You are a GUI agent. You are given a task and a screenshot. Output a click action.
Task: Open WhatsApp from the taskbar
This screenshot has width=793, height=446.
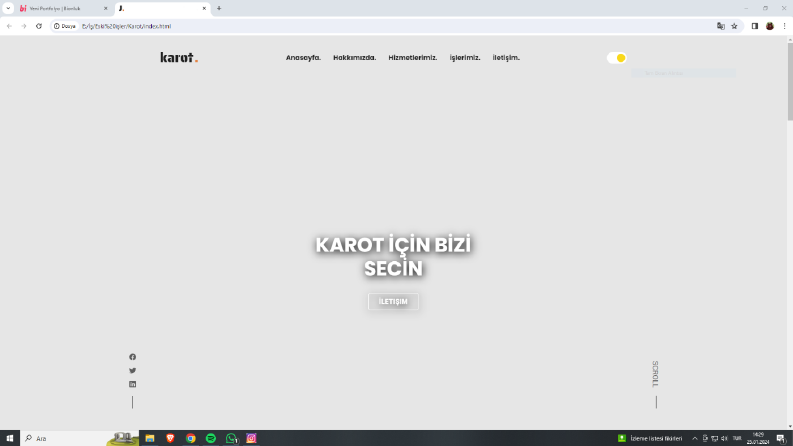click(x=231, y=438)
